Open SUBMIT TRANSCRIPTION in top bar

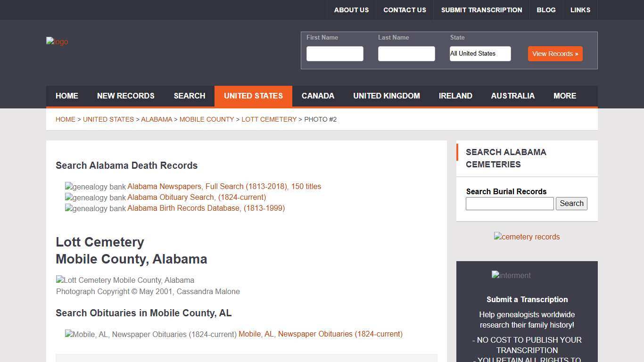click(481, 10)
